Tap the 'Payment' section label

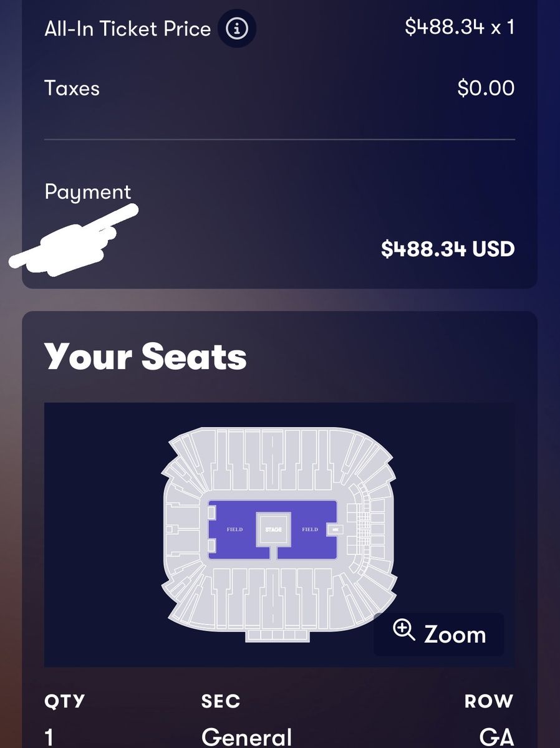88,191
